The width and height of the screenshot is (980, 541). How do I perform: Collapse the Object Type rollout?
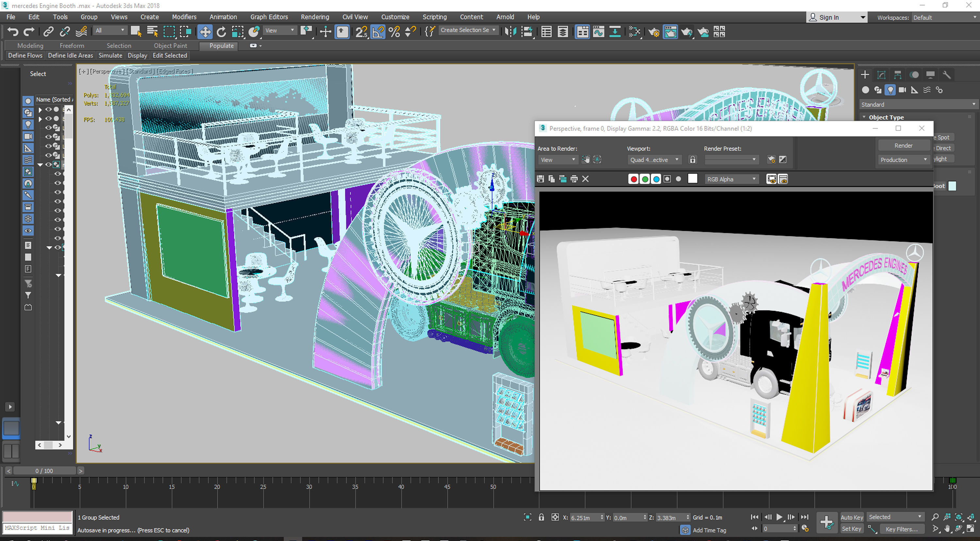[x=864, y=117]
